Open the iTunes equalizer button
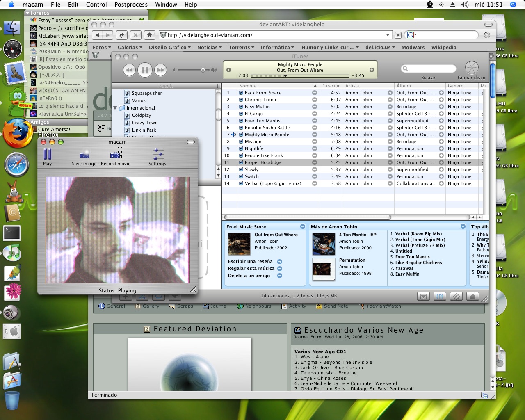The width and height of the screenshot is (525, 420). [x=440, y=296]
